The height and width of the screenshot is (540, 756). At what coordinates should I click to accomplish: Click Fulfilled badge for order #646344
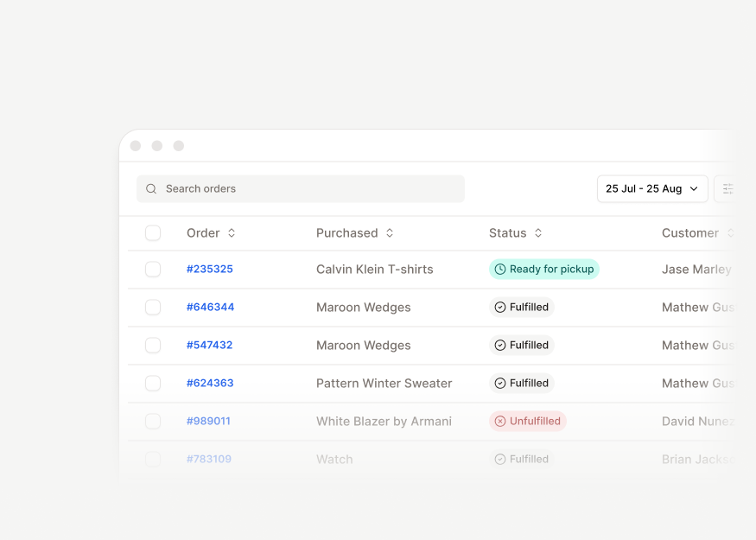(x=522, y=307)
